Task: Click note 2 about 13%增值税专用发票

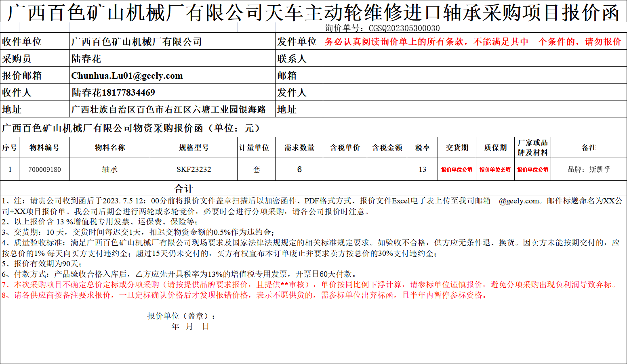Action: [x=100, y=222]
